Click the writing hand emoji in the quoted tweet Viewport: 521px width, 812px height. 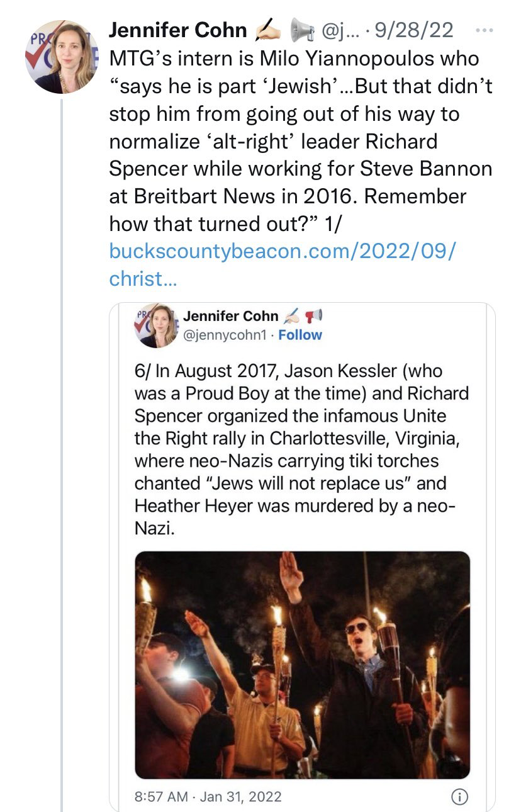point(291,317)
